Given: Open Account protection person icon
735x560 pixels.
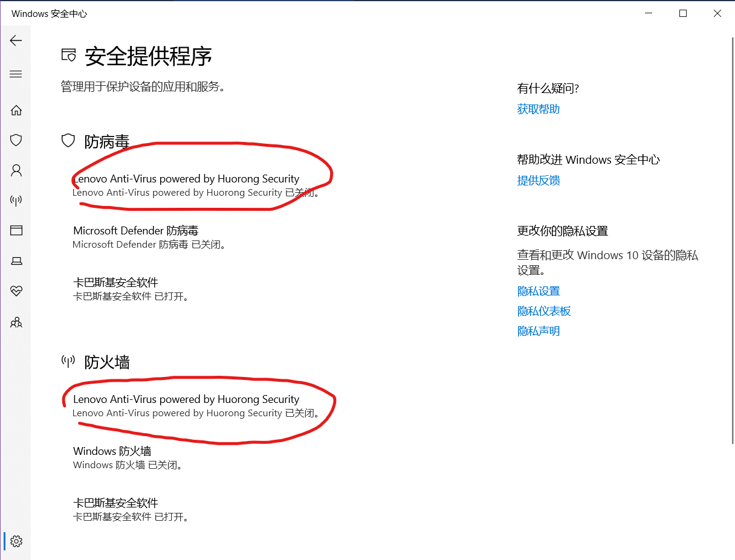Looking at the screenshot, I should tap(16, 170).
